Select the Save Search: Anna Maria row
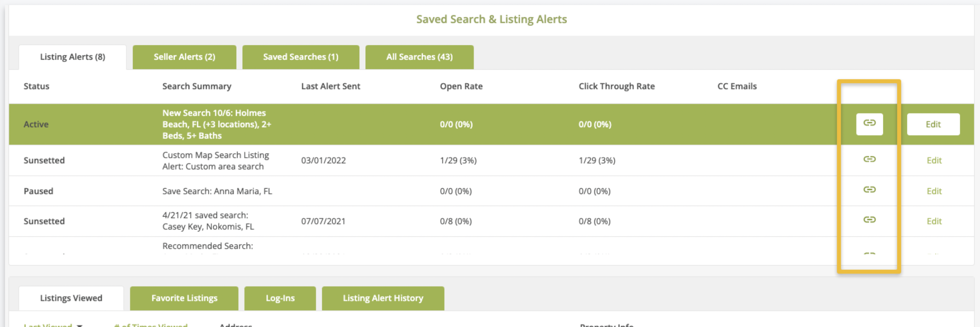The width and height of the screenshot is (980, 327). pyautogui.click(x=217, y=191)
